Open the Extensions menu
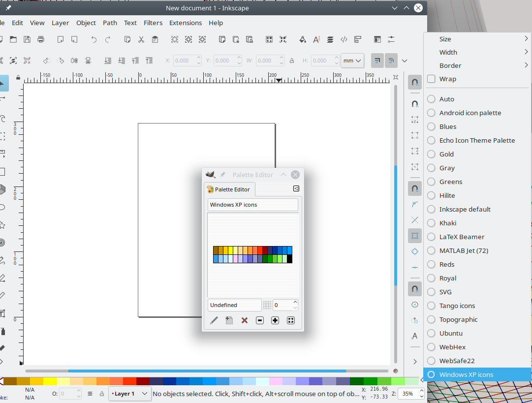Viewport: 532px width, 403px height. coord(185,23)
